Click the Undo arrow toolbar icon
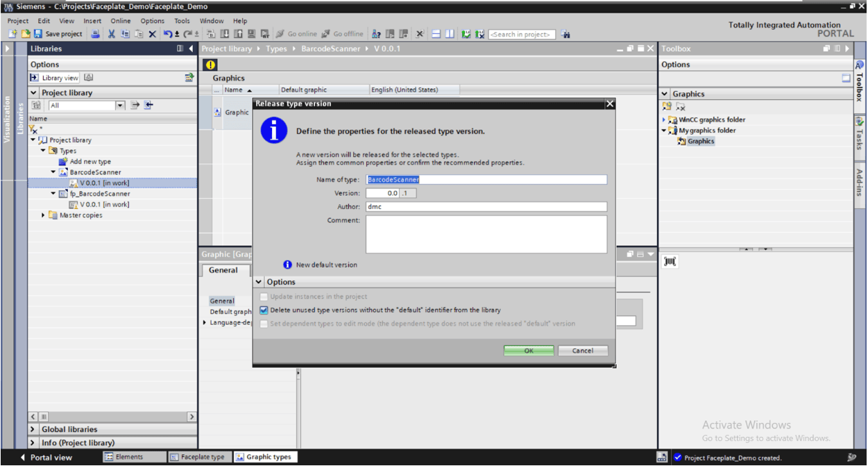Screen dimensions: 868x466 click(168, 34)
